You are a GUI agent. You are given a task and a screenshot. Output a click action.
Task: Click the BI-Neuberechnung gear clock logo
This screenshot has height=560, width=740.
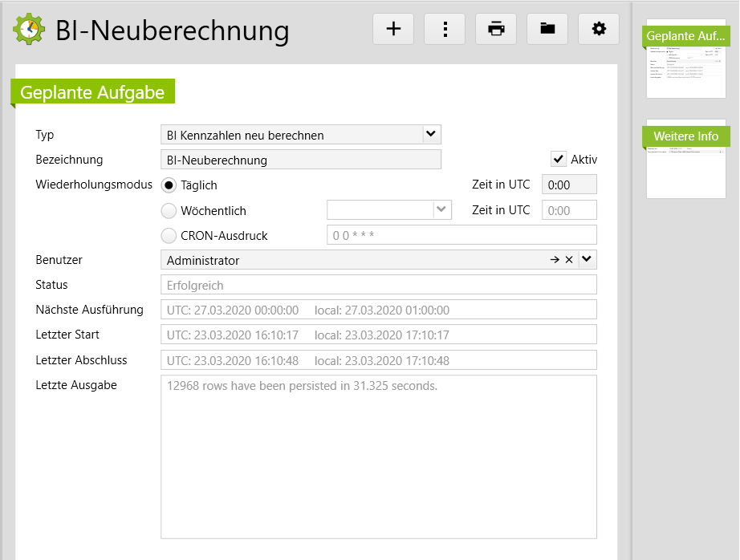click(x=30, y=29)
